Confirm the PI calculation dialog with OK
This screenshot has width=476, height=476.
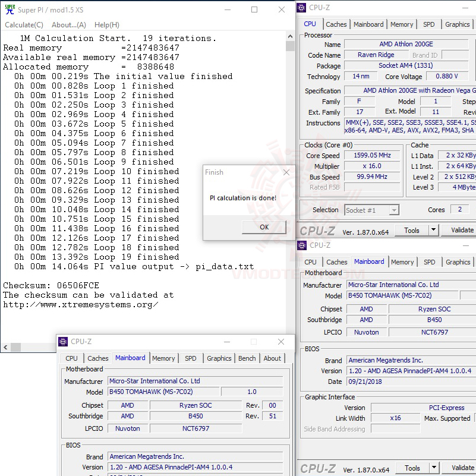[x=264, y=227]
